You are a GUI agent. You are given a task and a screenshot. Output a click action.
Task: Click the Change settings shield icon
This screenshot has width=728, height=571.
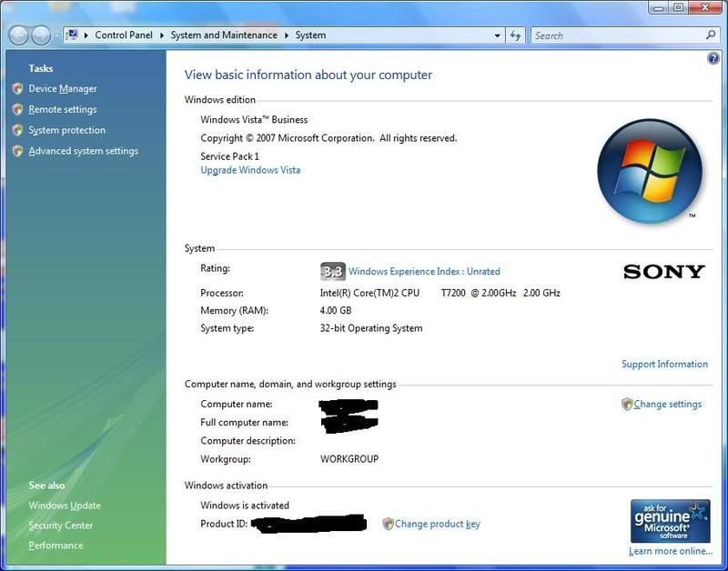point(627,404)
